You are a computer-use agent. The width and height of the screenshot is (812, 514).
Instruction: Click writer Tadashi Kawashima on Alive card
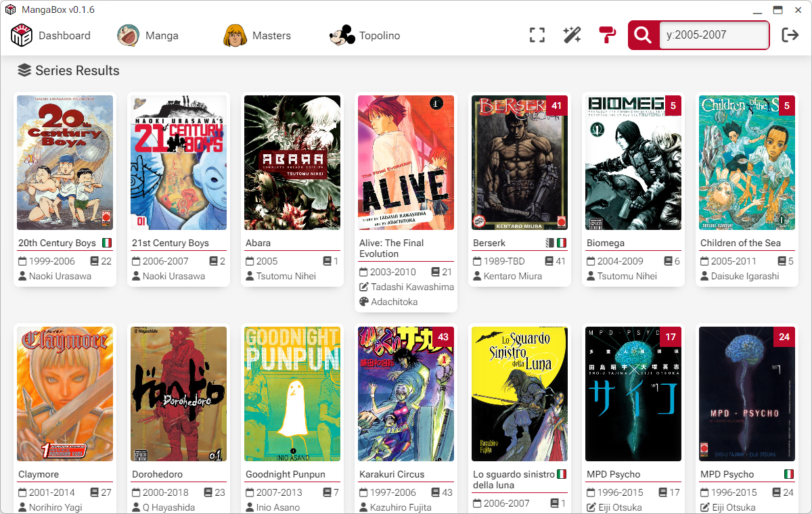(x=413, y=287)
